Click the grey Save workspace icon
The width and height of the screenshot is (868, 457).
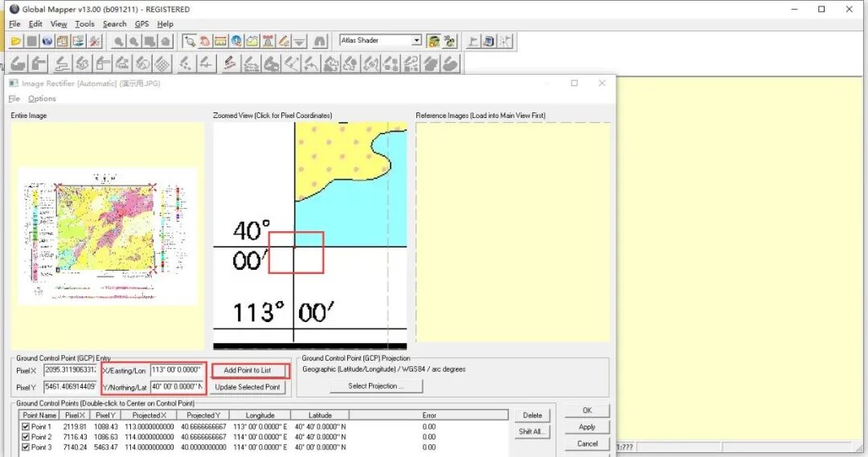31,42
